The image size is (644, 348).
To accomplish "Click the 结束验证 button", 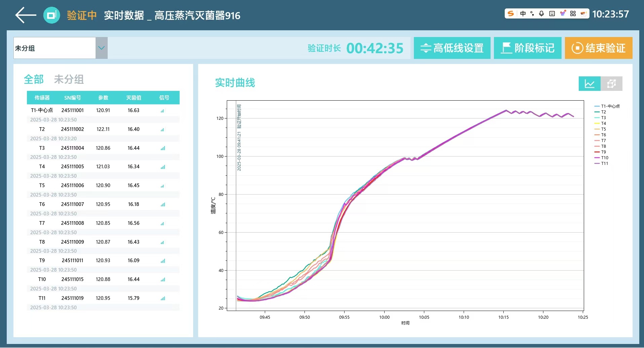I will (x=598, y=48).
